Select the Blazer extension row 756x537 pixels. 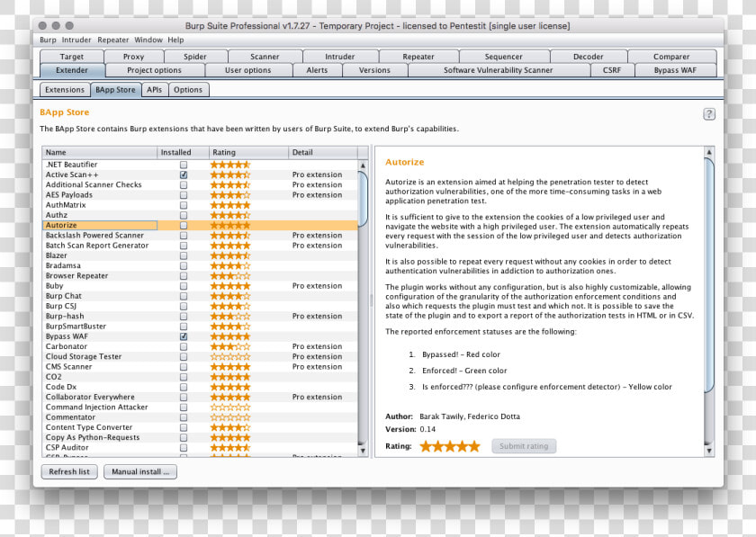coord(200,255)
